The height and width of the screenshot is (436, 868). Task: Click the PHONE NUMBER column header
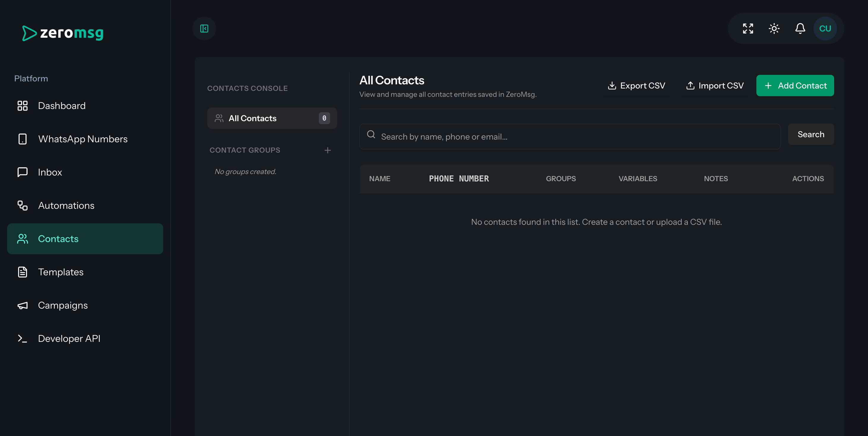[x=459, y=179]
